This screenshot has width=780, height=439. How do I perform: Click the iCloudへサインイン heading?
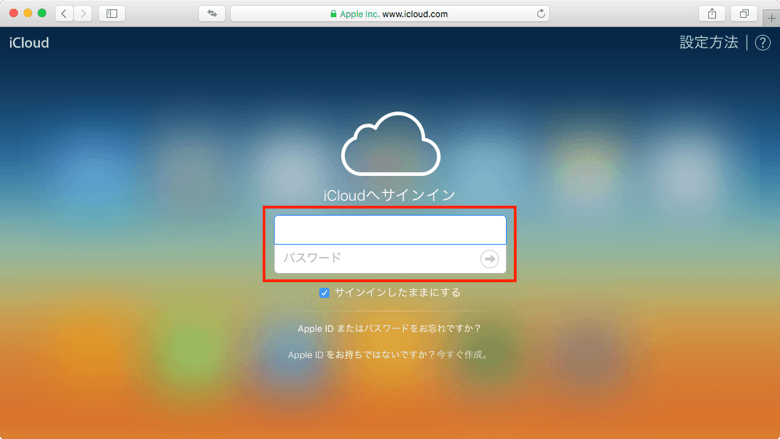tap(390, 195)
